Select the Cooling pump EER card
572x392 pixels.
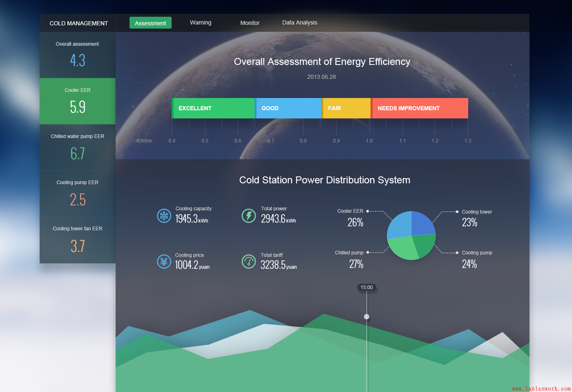tap(78, 194)
